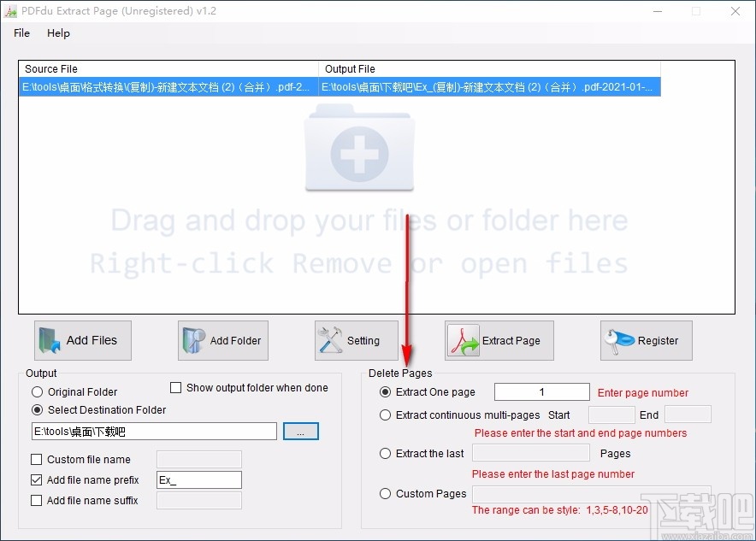Enable Show output folder when done

coord(176,387)
